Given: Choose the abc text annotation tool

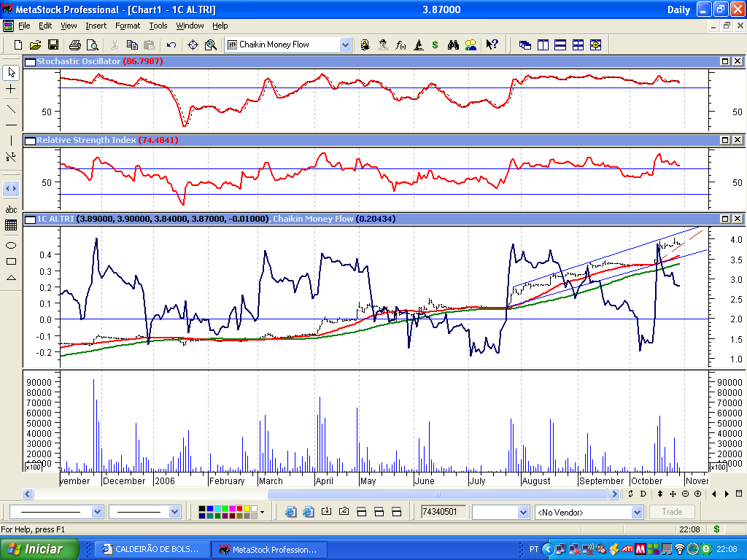Looking at the screenshot, I should 11,209.
